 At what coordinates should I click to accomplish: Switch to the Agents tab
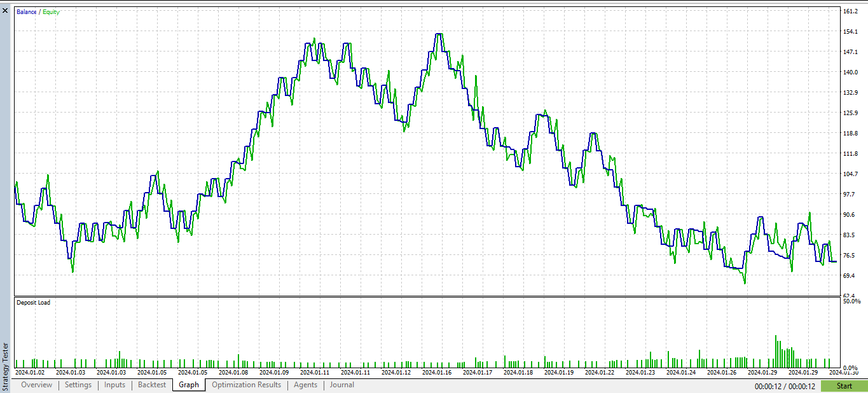coord(305,385)
